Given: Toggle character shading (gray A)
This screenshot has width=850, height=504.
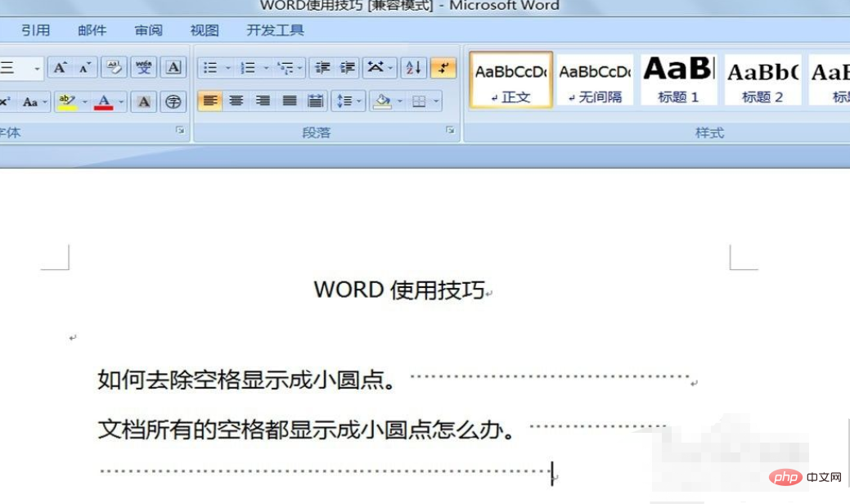Looking at the screenshot, I should 144,101.
